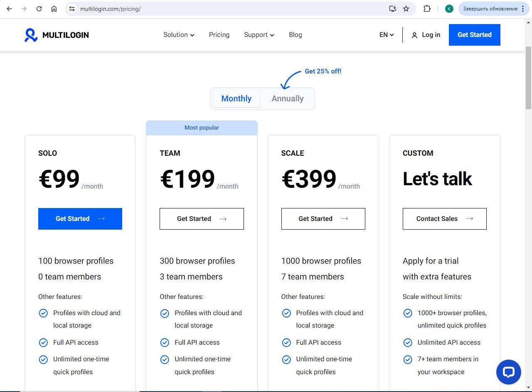
Task: Click the SCALE plan title
Action: [x=293, y=153]
